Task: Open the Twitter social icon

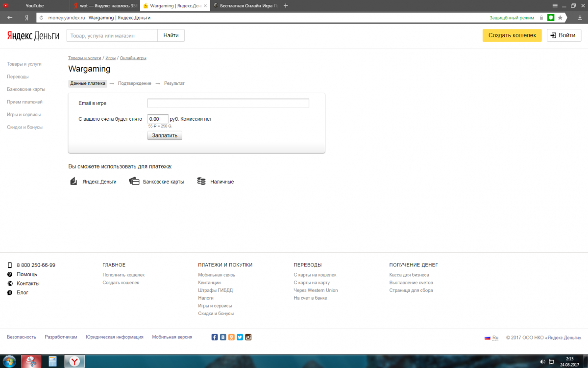Action: point(240,337)
